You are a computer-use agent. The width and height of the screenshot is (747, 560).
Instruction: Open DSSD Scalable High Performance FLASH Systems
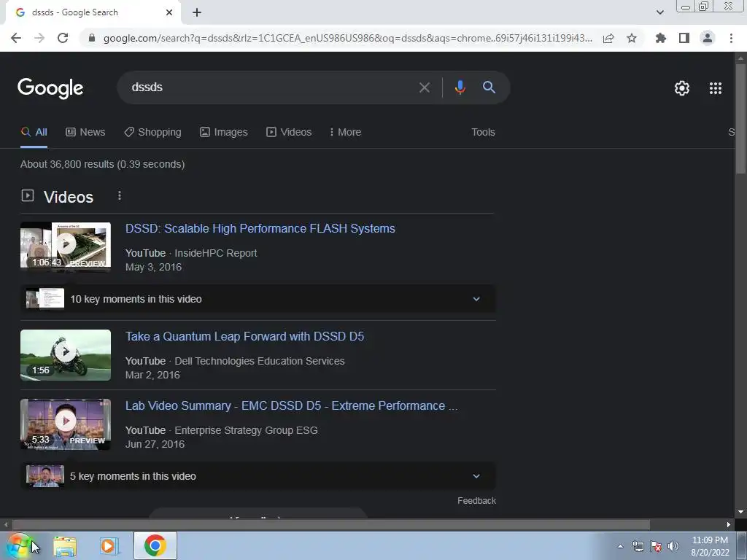tap(260, 228)
